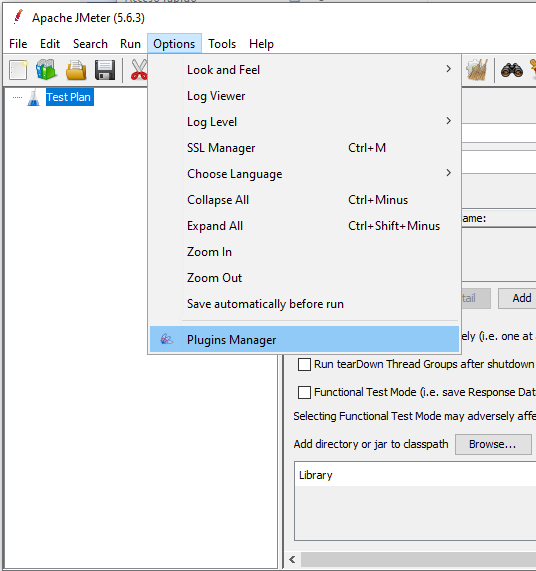The width and height of the screenshot is (536, 571).
Task: Open the Search menu
Action: click(x=90, y=44)
